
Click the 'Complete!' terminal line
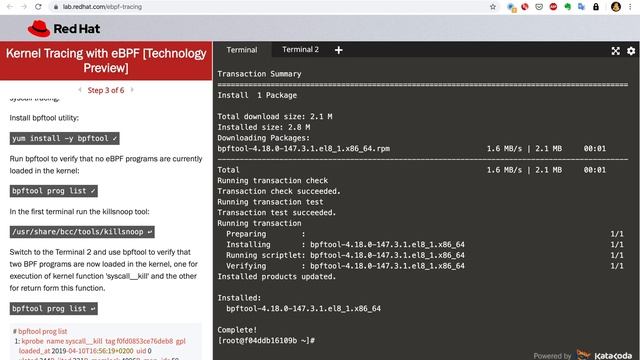tap(237, 330)
